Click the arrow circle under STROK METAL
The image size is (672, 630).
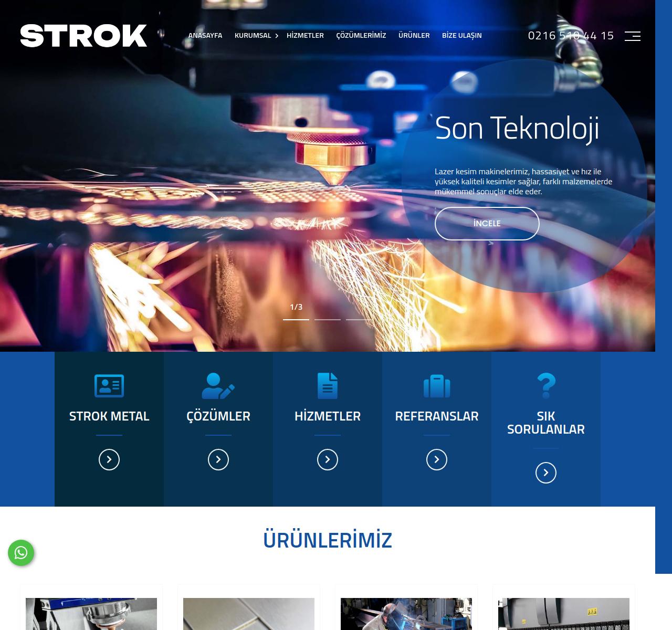click(109, 459)
